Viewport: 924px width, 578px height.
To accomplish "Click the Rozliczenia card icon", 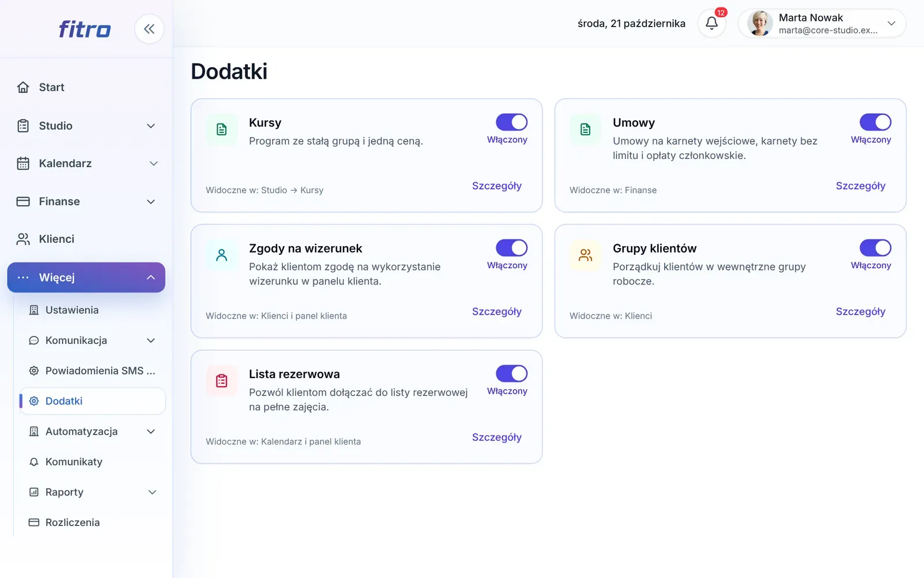I will point(34,523).
